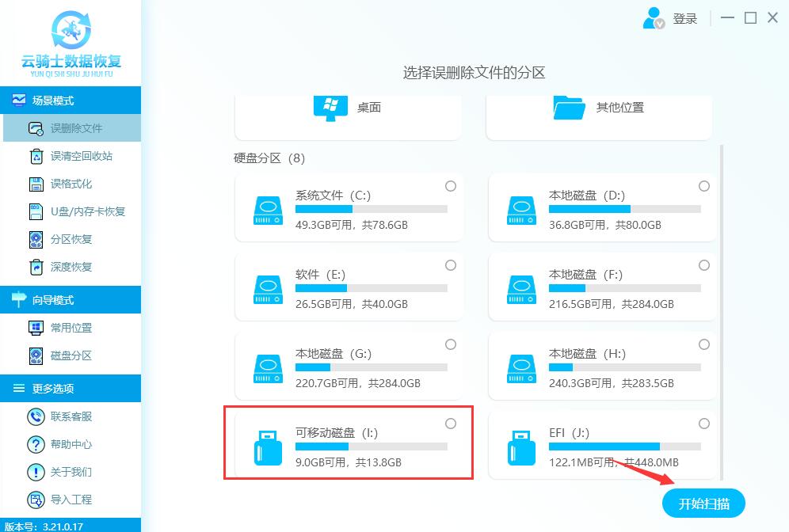789x532 pixels.
Task: Expand the 场景模式 section header
Action: point(71,100)
